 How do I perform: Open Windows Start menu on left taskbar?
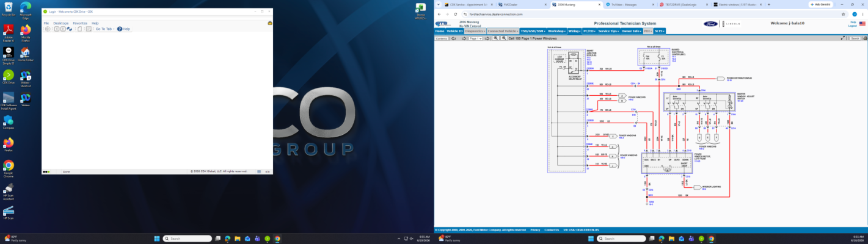tap(156, 239)
